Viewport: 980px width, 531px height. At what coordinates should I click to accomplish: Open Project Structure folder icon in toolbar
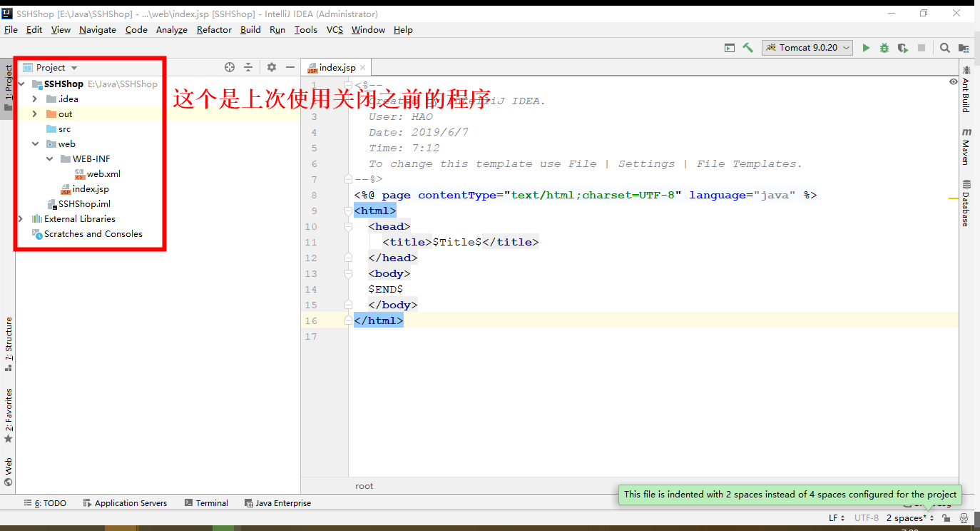pyautogui.click(x=964, y=48)
